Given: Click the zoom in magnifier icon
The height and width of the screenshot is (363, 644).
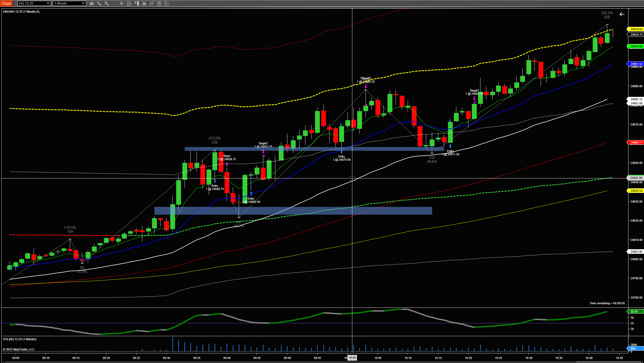Looking at the screenshot, I should [107, 3].
